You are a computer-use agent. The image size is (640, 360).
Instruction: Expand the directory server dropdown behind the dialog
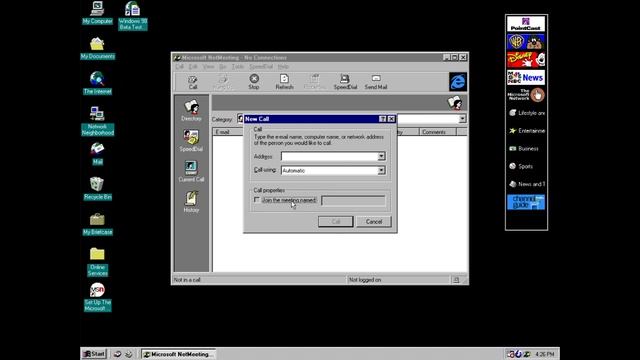tap(462, 119)
